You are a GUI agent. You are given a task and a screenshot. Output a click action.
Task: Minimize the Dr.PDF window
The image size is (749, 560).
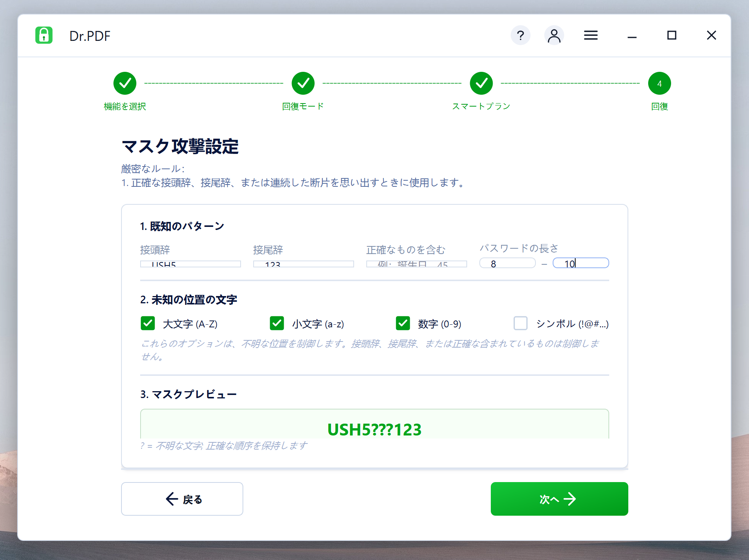click(632, 37)
